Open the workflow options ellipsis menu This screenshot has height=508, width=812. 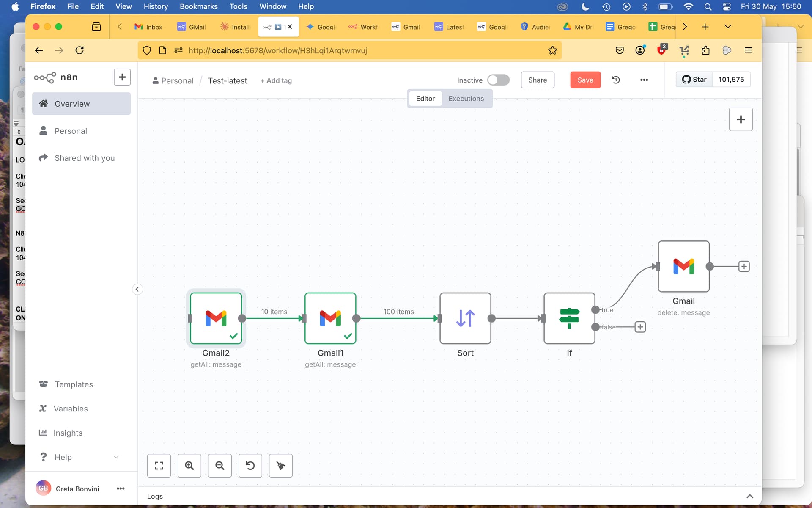[x=644, y=80]
